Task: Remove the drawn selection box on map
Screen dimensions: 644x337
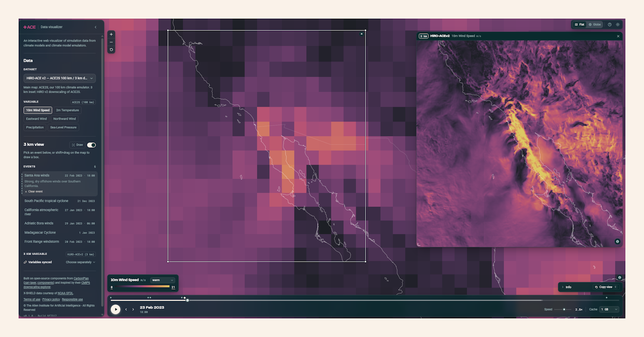Action: tap(361, 34)
